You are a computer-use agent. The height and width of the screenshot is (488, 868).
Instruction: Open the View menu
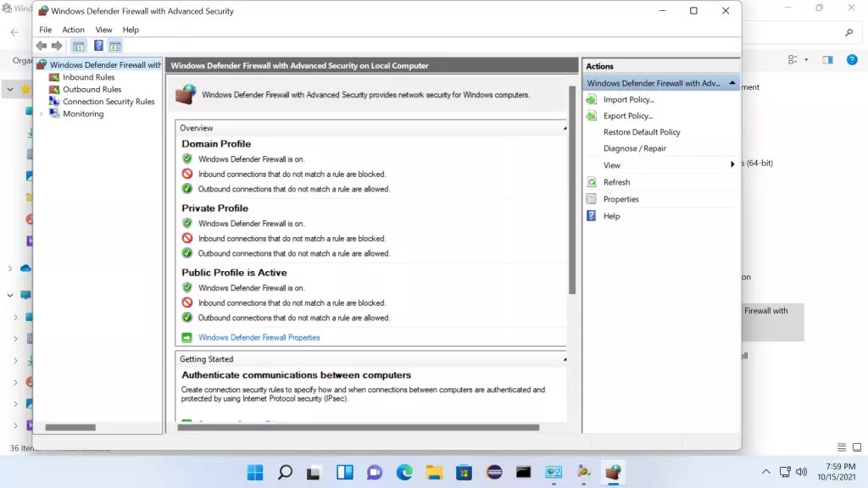103,29
